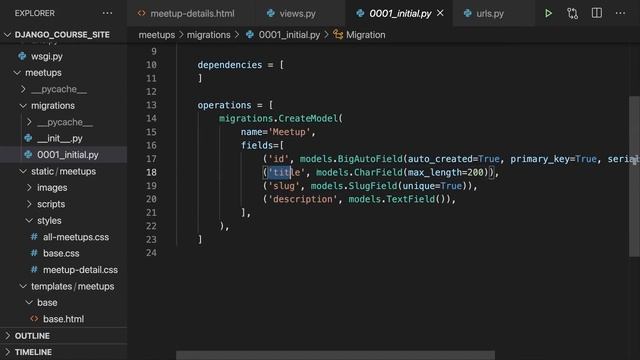Open base.html file
The width and height of the screenshot is (640, 360).
64,319
